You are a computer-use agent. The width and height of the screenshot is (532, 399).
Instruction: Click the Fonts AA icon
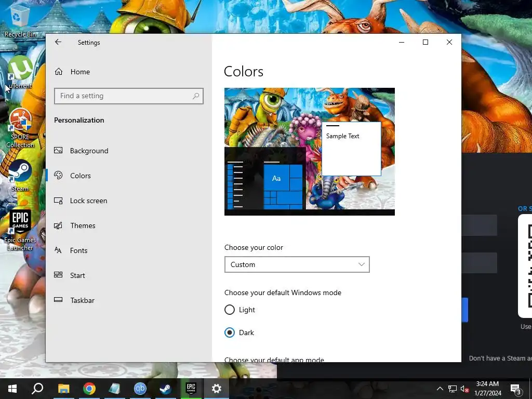pyautogui.click(x=58, y=250)
